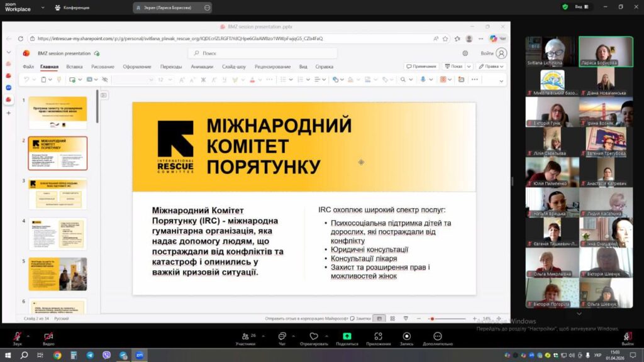Unmute the Zoom microphone (Звук)
This screenshot has height=362, width=644.
click(x=17, y=337)
